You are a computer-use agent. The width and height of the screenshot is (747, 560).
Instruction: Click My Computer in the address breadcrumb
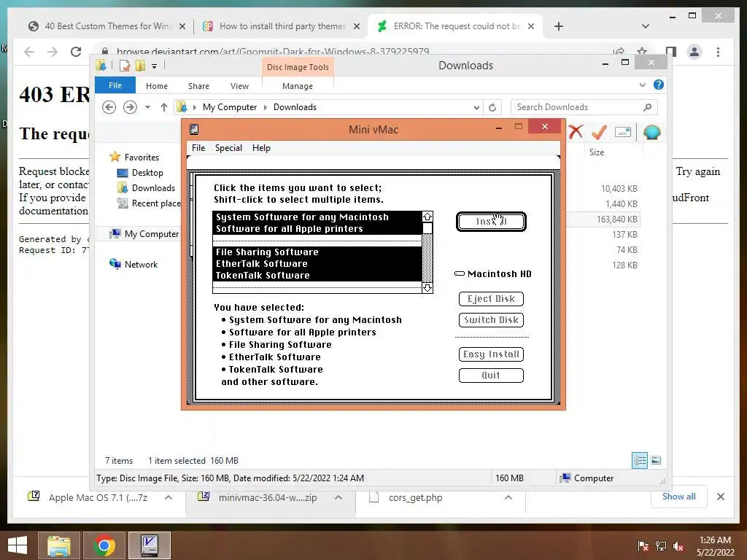(x=230, y=107)
